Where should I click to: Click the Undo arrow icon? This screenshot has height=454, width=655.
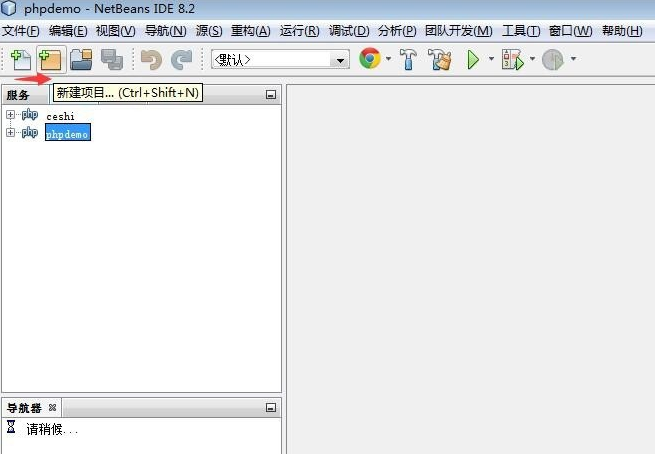[x=151, y=60]
